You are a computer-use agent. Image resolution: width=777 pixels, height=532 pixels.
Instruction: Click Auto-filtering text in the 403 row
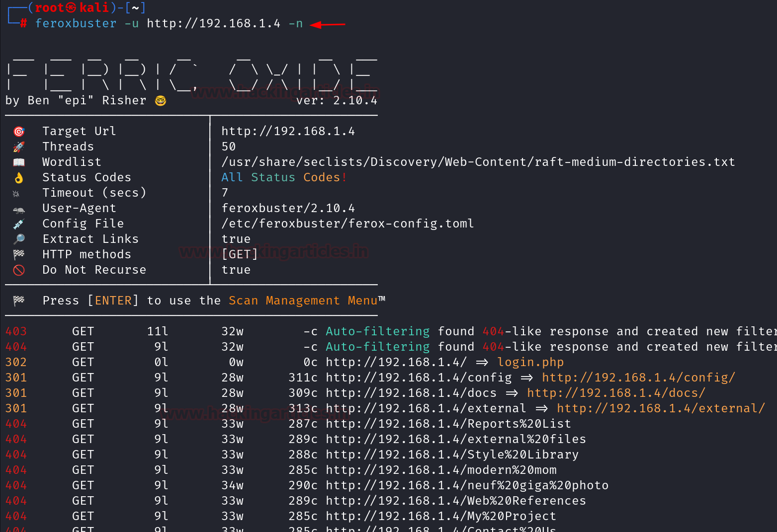tap(378, 331)
